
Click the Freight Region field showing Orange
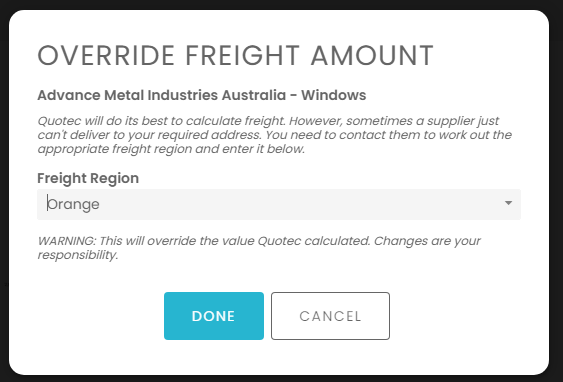tap(279, 204)
